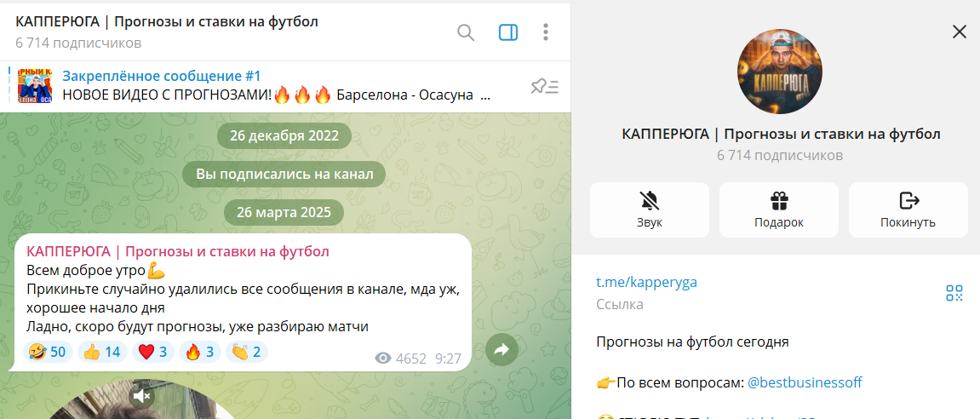Add the red heart reaction with 3
980x419 pixels.
coord(153,352)
